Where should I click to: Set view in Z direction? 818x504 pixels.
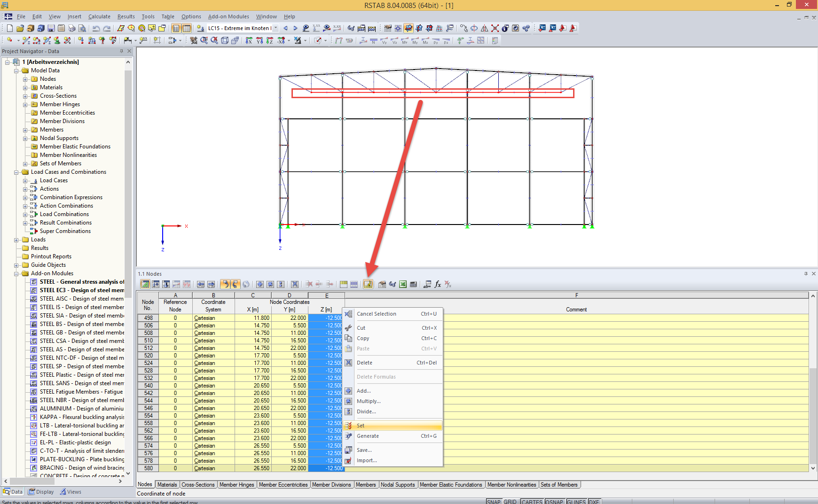pyautogui.click(x=269, y=40)
